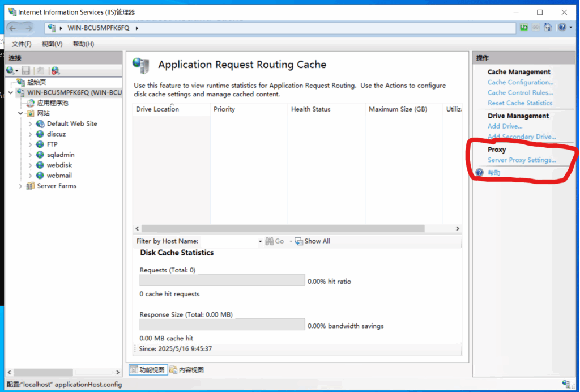Select the 起始页 start page icon
The height and width of the screenshot is (392, 580).
[21, 82]
